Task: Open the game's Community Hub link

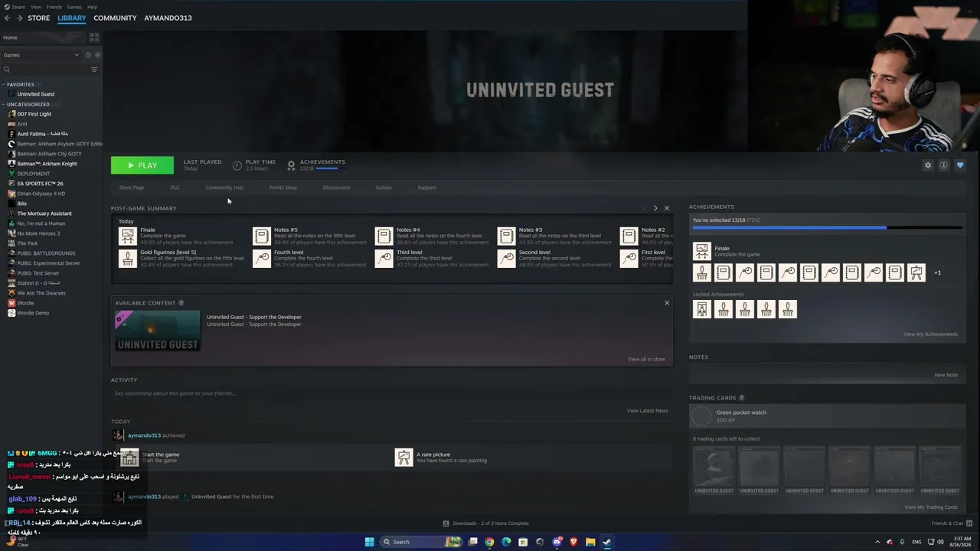Action: tap(224, 187)
